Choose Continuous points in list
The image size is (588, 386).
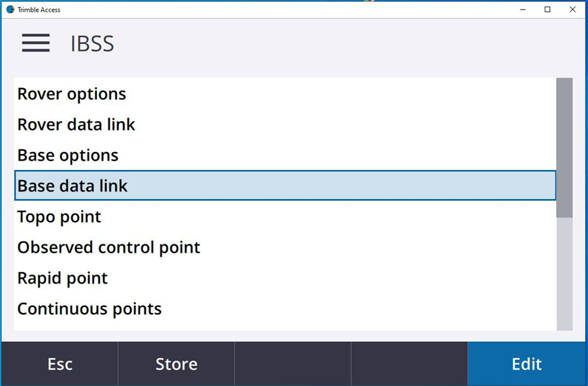(x=89, y=309)
